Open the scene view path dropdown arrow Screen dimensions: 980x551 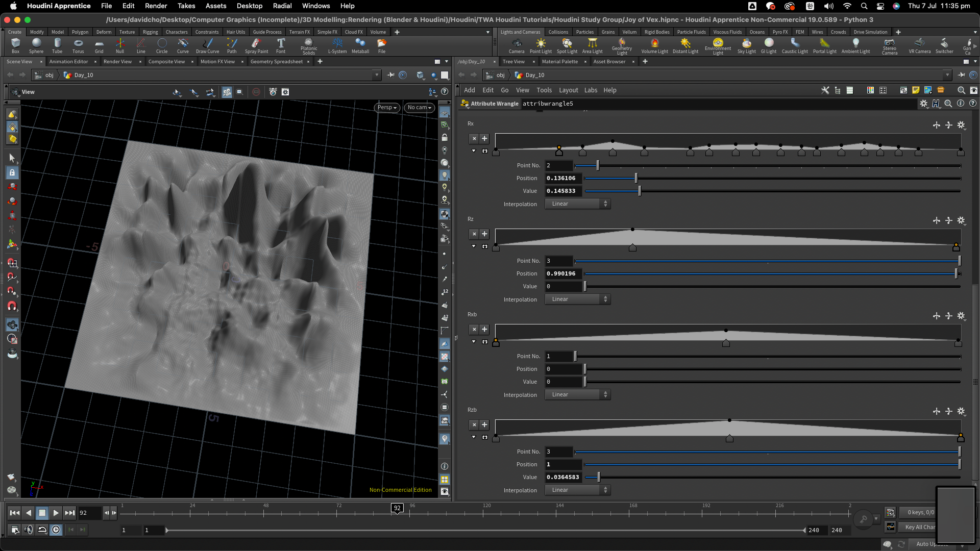pyautogui.click(x=377, y=75)
